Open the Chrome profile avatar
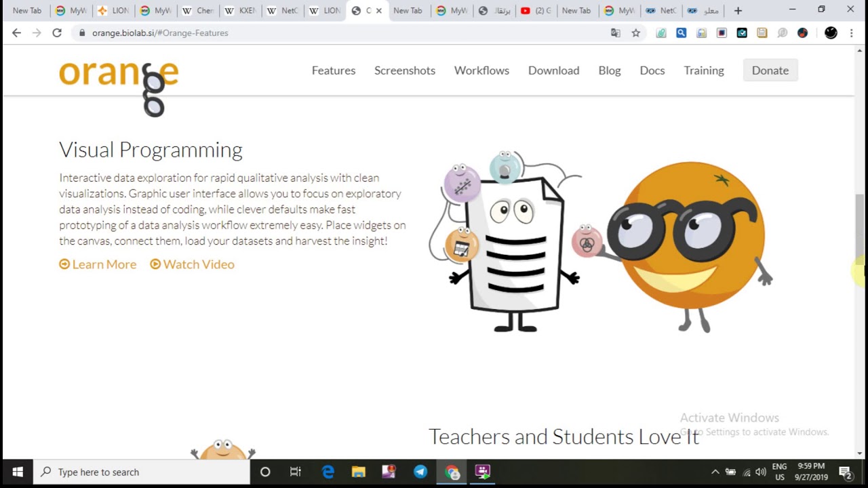Viewport: 868px width, 488px height. [x=831, y=33]
